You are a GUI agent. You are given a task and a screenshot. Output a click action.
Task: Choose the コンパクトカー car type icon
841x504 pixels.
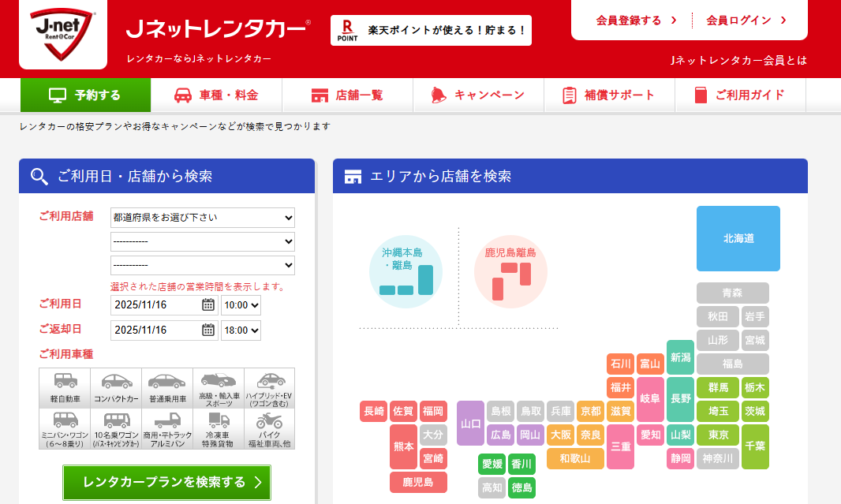click(116, 387)
